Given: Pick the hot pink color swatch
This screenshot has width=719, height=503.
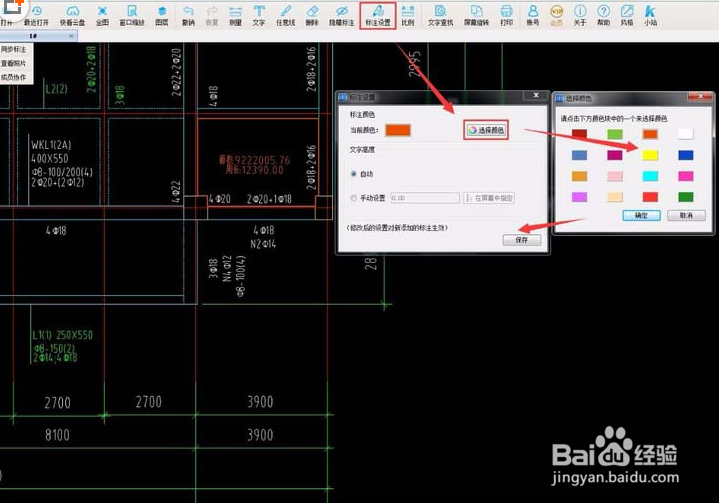Looking at the screenshot, I should pyautogui.click(x=686, y=176).
